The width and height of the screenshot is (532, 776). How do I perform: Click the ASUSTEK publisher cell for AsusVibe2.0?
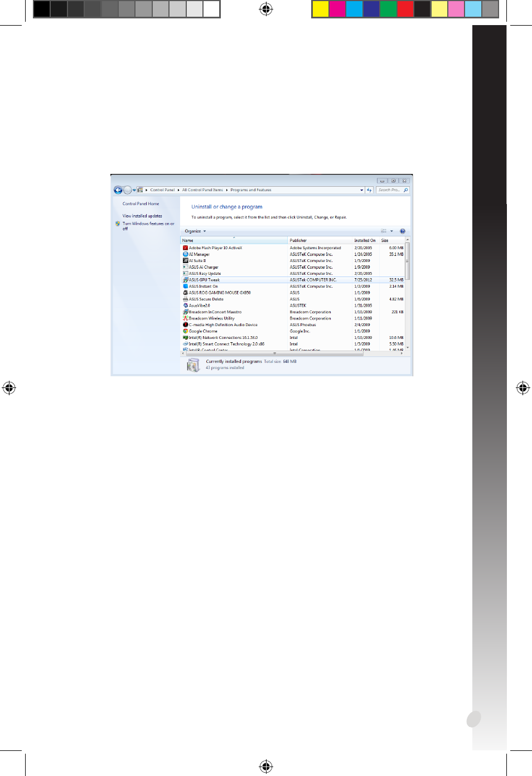point(298,306)
